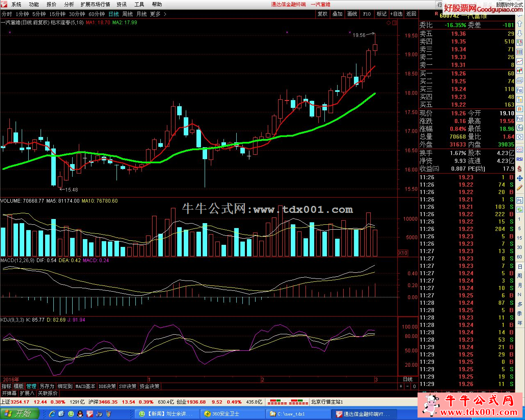Click the 叠加 overlay button
This screenshot has height=420, width=525.
pos(337,14)
